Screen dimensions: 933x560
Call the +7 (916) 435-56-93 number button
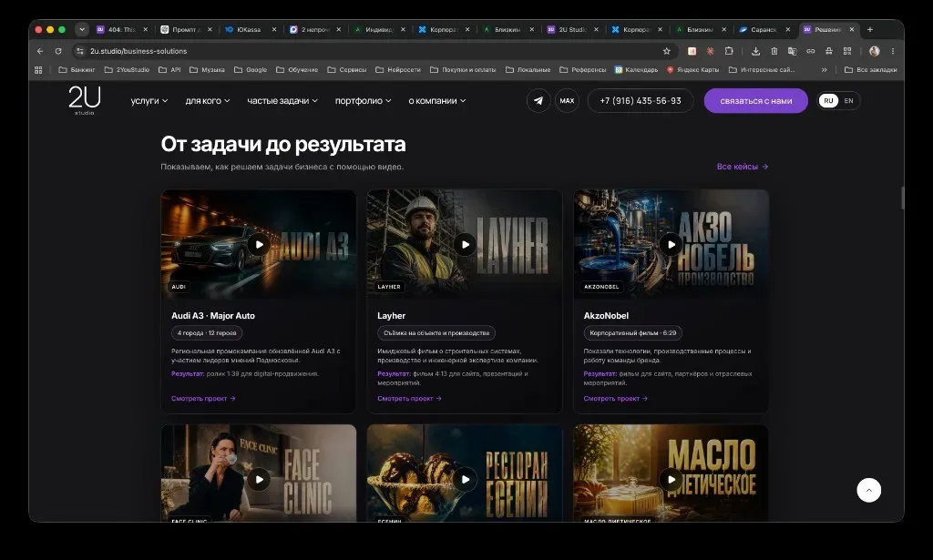tap(641, 100)
